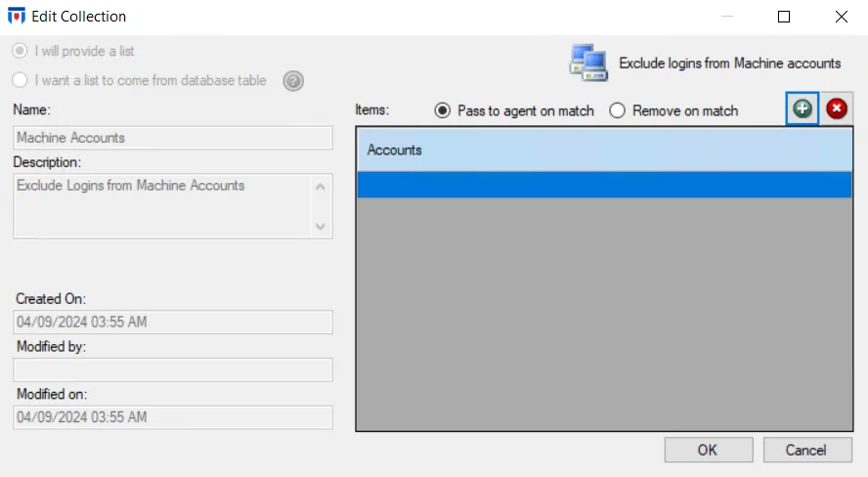Close the Edit Collection window
This screenshot has height=477, width=868.
click(x=842, y=17)
